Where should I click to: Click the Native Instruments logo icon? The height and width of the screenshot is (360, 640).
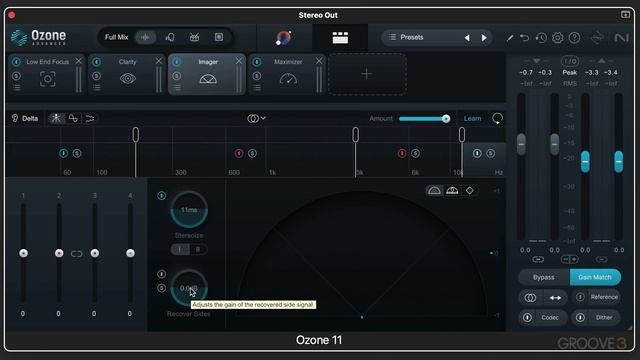pyautogui.click(x=621, y=38)
